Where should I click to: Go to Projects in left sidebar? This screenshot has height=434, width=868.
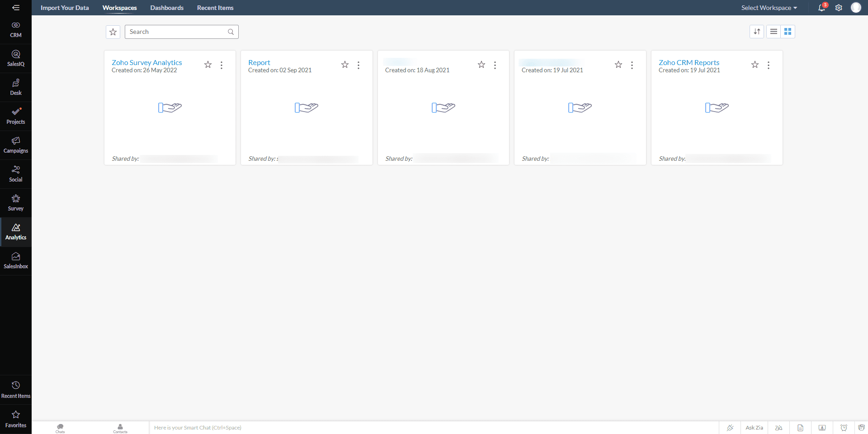[x=16, y=116]
